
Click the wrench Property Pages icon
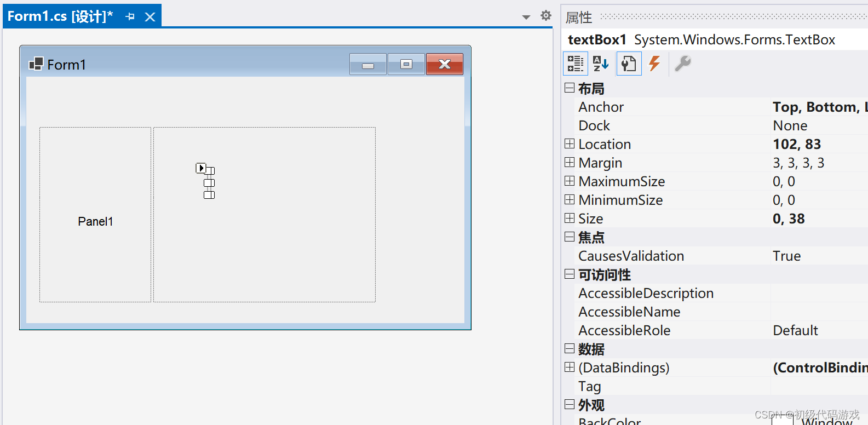682,64
